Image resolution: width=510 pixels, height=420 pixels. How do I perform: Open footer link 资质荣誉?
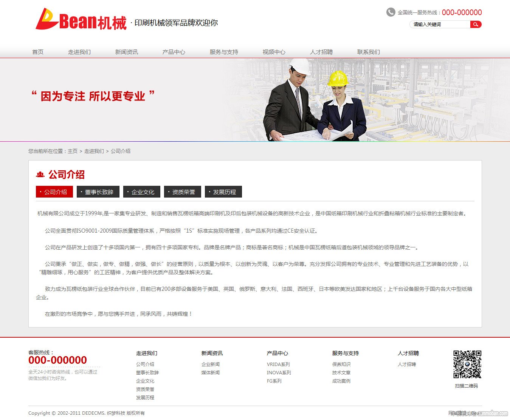145,389
